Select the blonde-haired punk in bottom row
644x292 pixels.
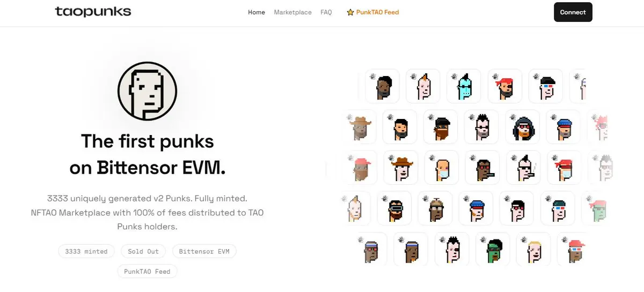coord(533,249)
